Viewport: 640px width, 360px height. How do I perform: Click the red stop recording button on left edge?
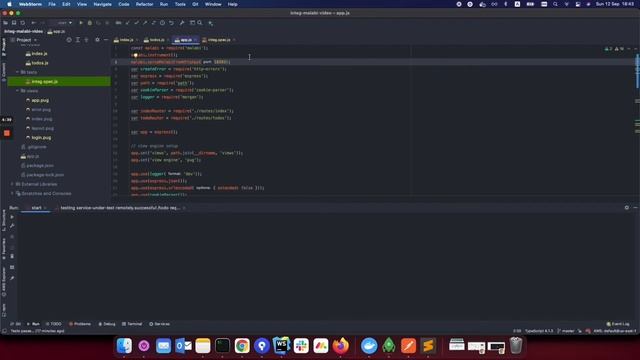point(7,133)
